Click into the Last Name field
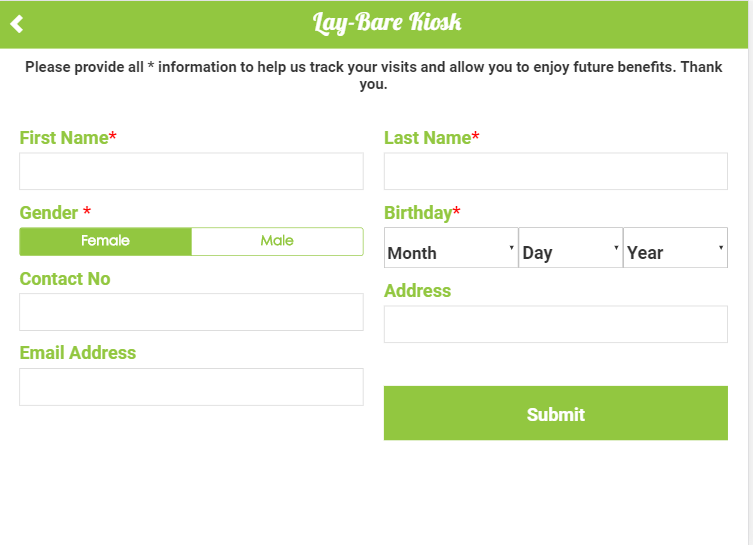The image size is (753, 545). (x=555, y=171)
